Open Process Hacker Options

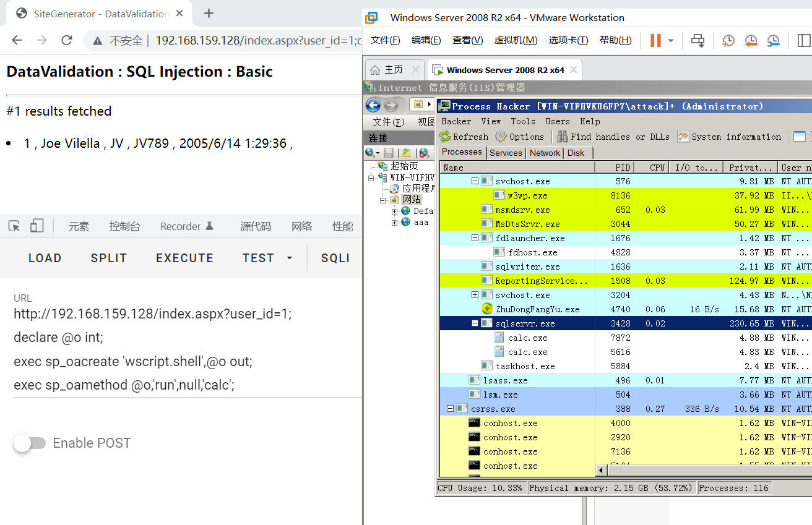click(519, 137)
